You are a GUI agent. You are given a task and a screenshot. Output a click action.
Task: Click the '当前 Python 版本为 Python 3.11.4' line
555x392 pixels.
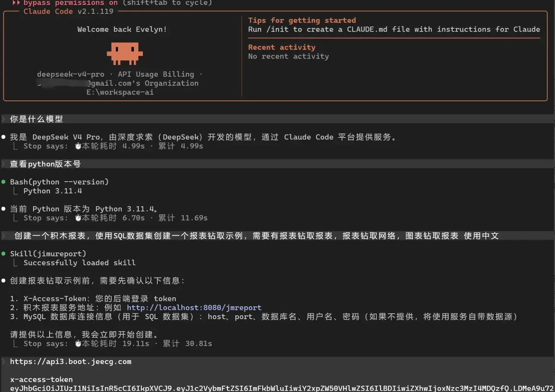[84, 209]
